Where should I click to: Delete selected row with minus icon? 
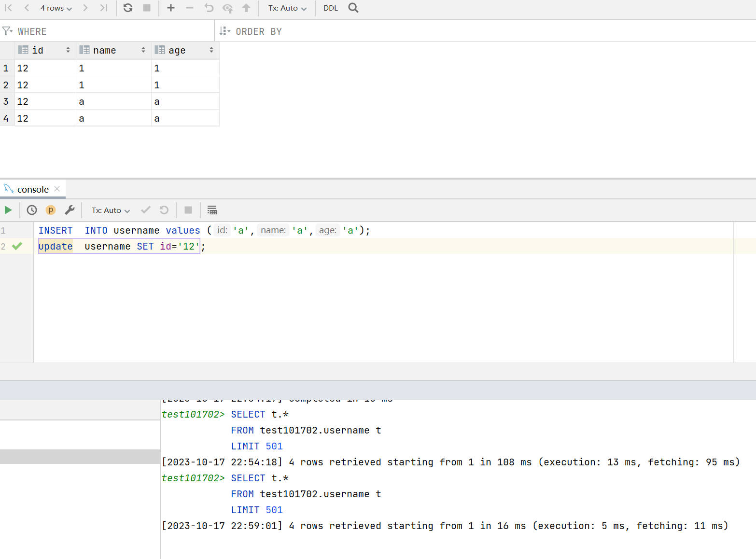(x=190, y=8)
